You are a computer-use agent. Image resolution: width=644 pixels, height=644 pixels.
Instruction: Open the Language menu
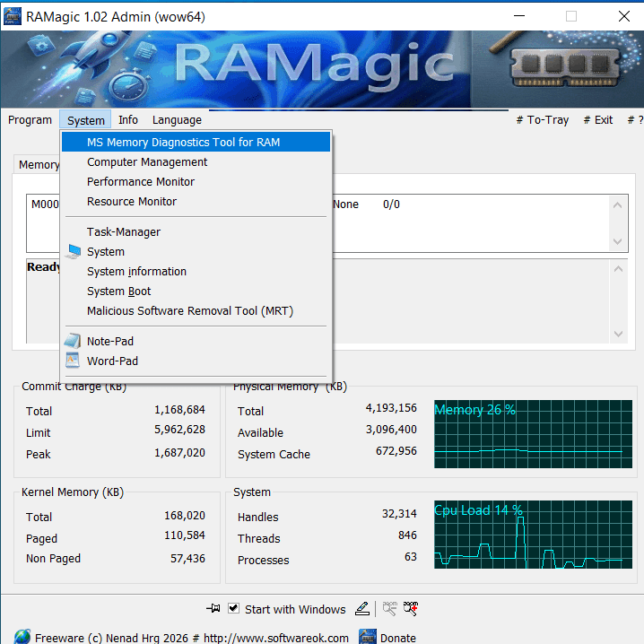click(177, 120)
